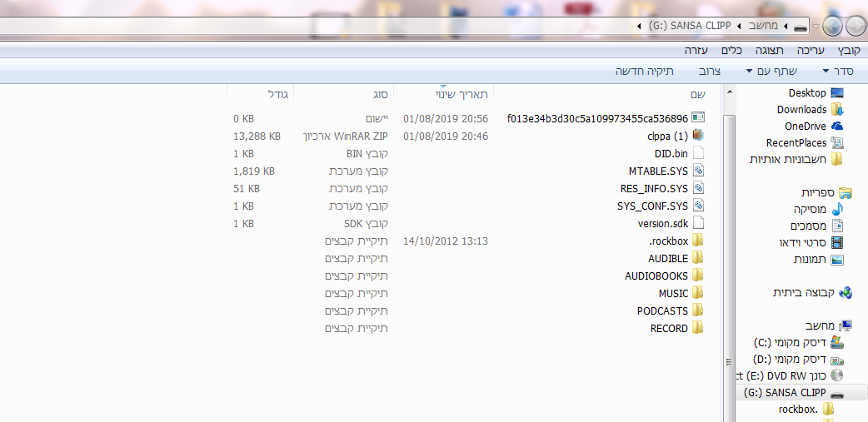Image resolution: width=868 pixels, height=422 pixels.
Task: Open מוסיקה music library
Action: coord(819,209)
